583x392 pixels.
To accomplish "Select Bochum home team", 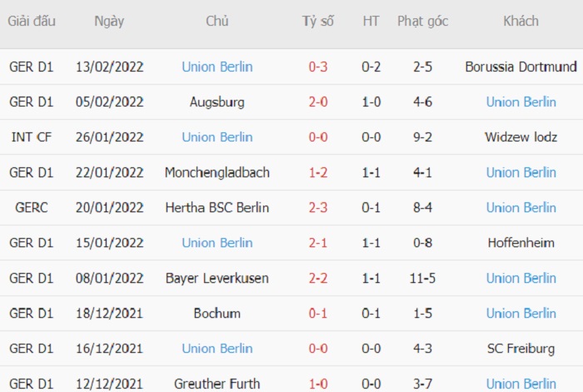I will (217, 314).
